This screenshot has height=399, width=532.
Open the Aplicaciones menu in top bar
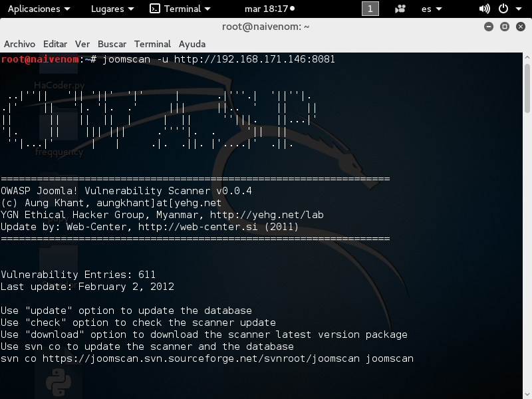click(x=39, y=9)
